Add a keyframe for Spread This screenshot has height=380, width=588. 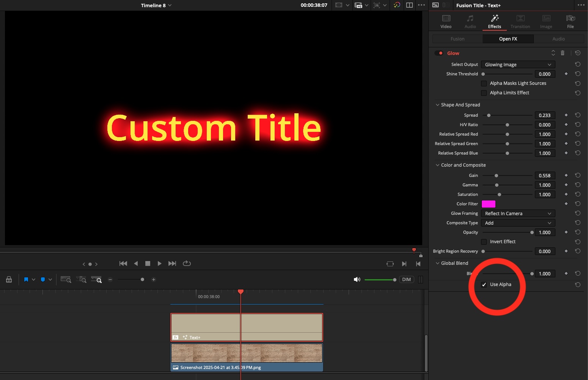coord(566,115)
